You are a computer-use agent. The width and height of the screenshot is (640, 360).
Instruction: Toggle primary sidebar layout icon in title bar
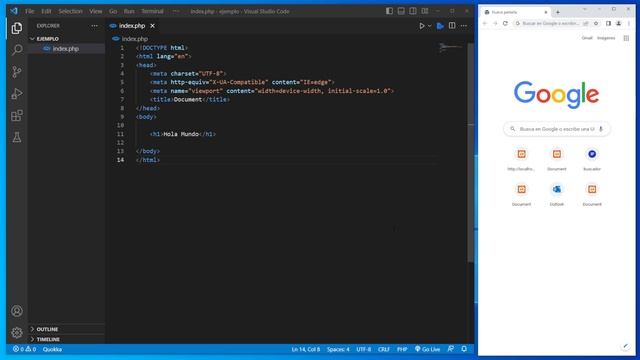[389, 11]
